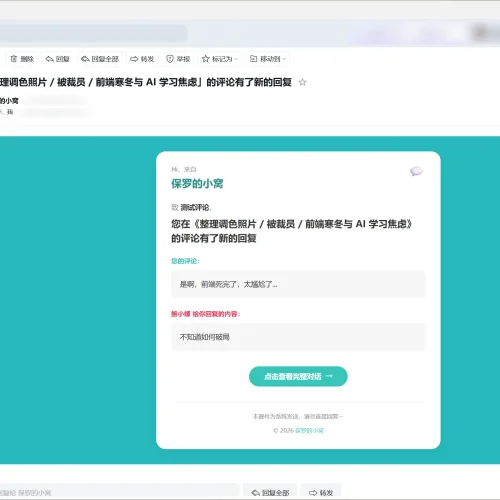500x500 pixels.
Task: Click the 回复 (reply) toolbar button
Action: point(57,59)
